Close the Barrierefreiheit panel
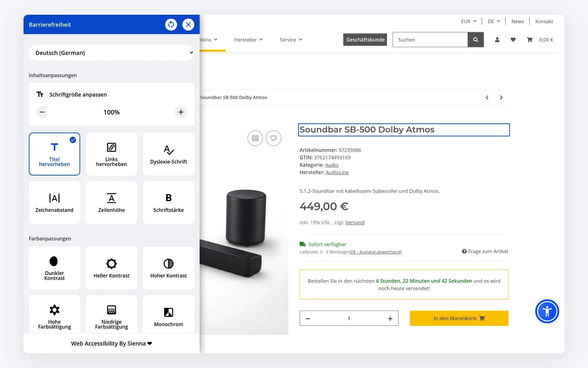The image size is (588, 368). tap(188, 25)
